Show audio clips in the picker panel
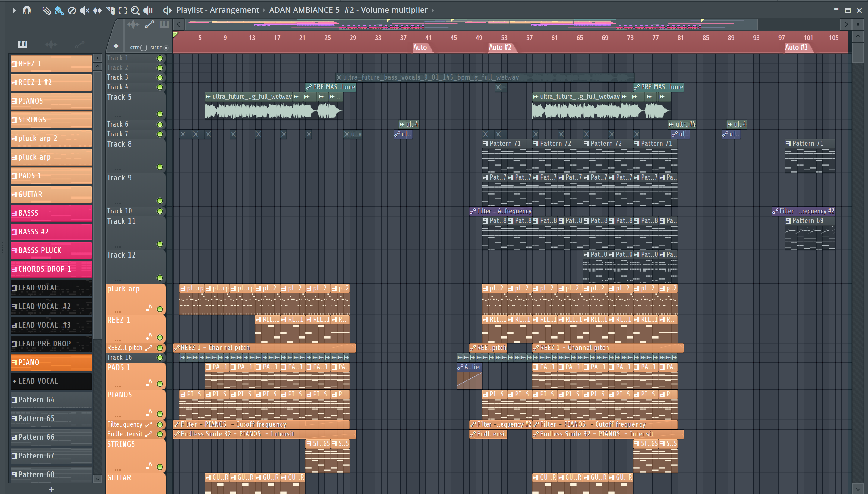Image resolution: width=868 pixels, height=494 pixels. tap(51, 44)
